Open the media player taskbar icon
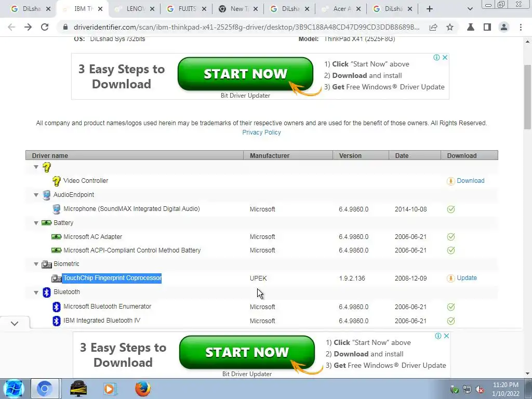 pyautogui.click(x=110, y=389)
